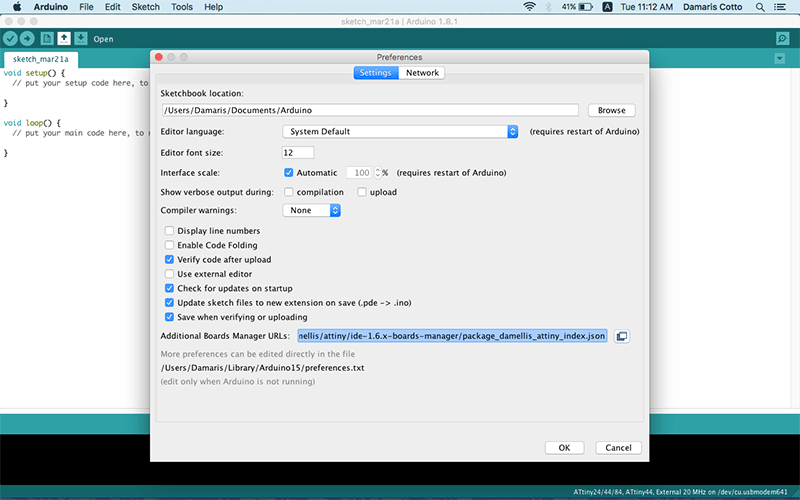Screen dimensions: 800x500
Task: Uncheck Check for updates on startup
Action: pyautogui.click(x=169, y=288)
